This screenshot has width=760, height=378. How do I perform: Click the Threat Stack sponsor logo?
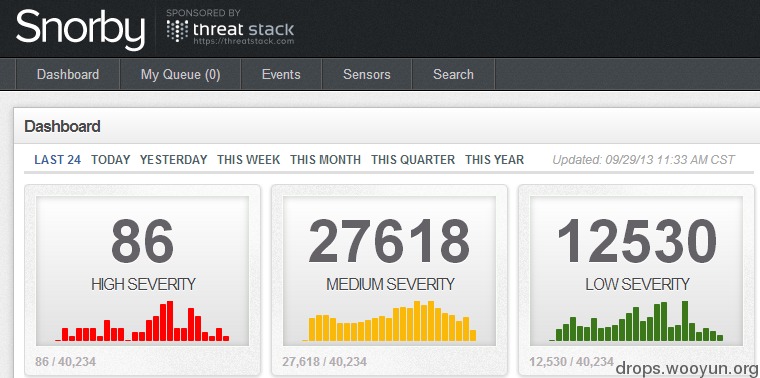pos(230,30)
